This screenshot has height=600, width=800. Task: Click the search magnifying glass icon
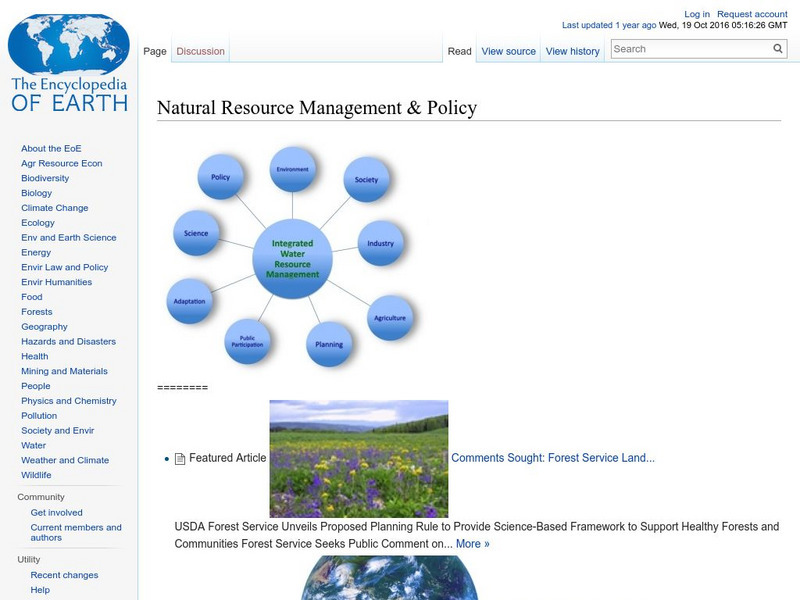pyautogui.click(x=776, y=47)
